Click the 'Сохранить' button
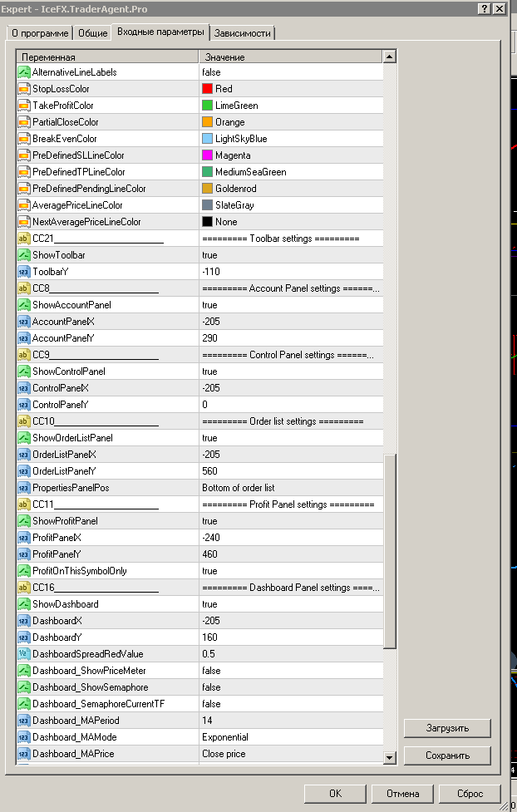This screenshot has height=812, width=517. coord(447,755)
